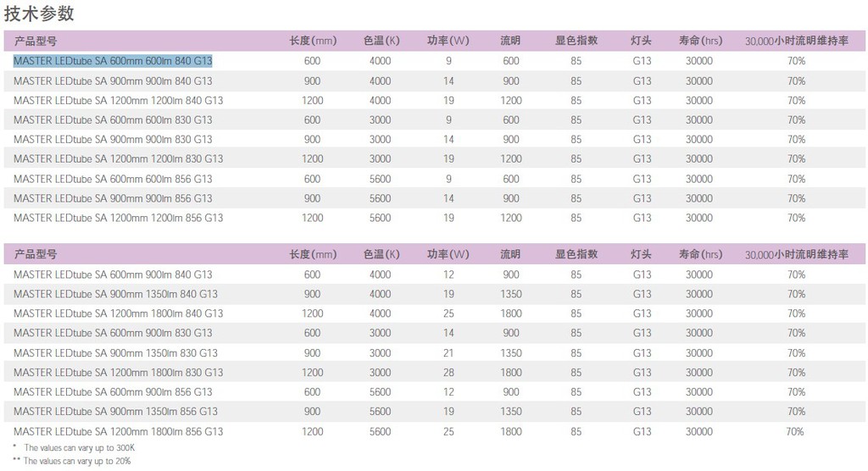The width and height of the screenshot is (868, 471).
Task: Select product MASTER LEDtube SA 900mm 900lm 840 G13
Action: pyautogui.click(x=113, y=80)
